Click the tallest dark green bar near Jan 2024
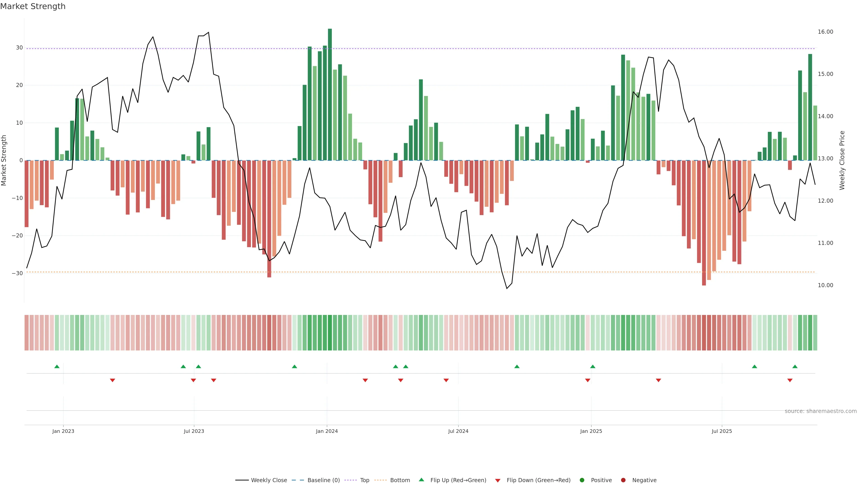This screenshot has width=868, height=488. coord(330,94)
